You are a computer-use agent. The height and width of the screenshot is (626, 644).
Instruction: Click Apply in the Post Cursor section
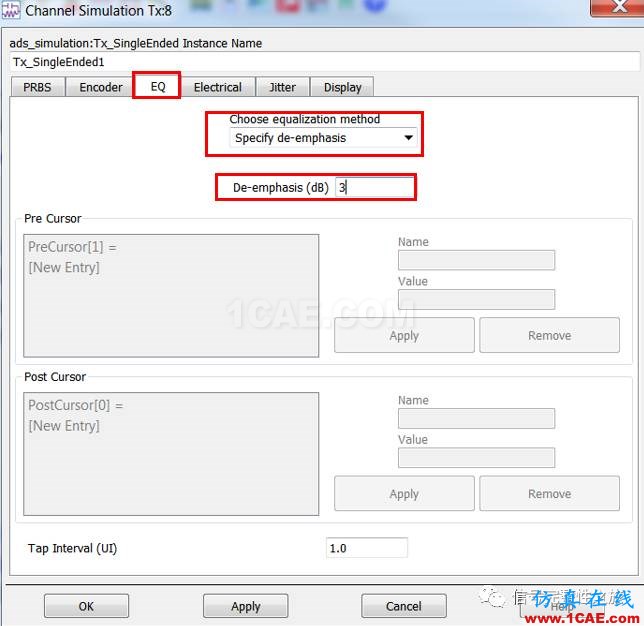point(404,493)
